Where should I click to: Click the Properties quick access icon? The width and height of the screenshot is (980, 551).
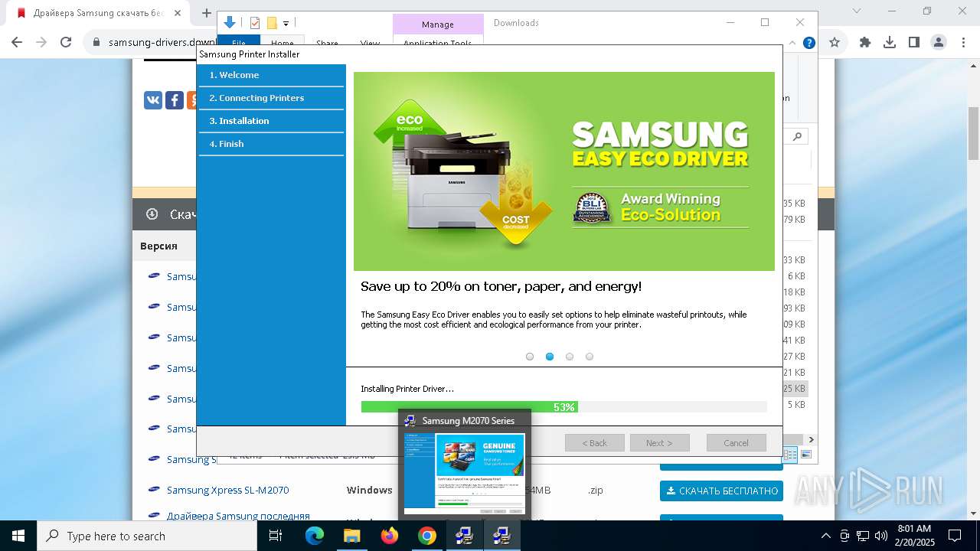(x=255, y=23)
